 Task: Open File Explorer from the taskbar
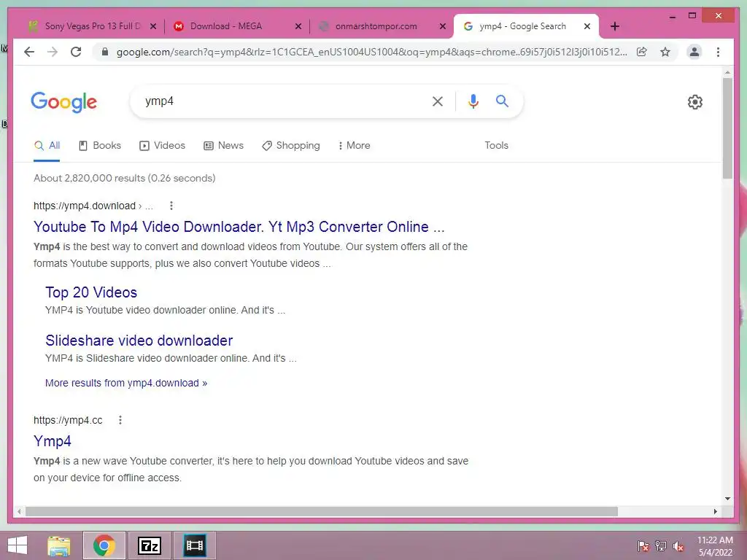58,545
